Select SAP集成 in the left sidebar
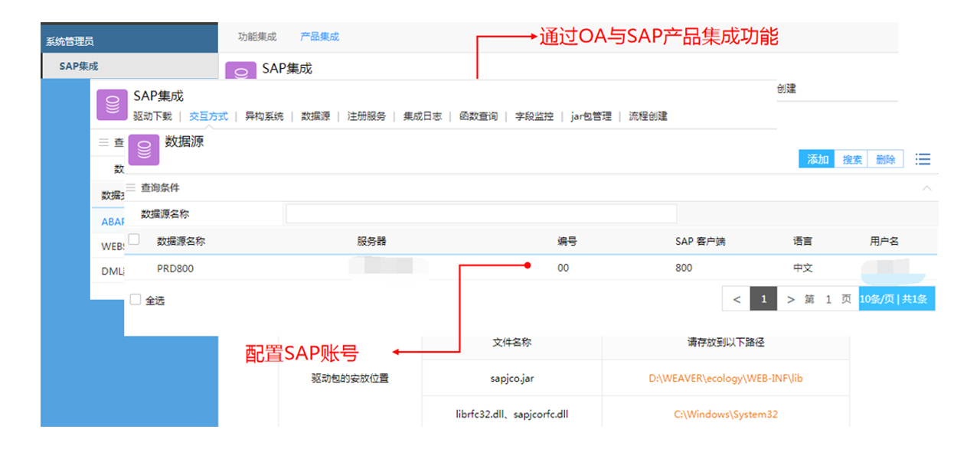980x449 pixels. click(79, 67)
